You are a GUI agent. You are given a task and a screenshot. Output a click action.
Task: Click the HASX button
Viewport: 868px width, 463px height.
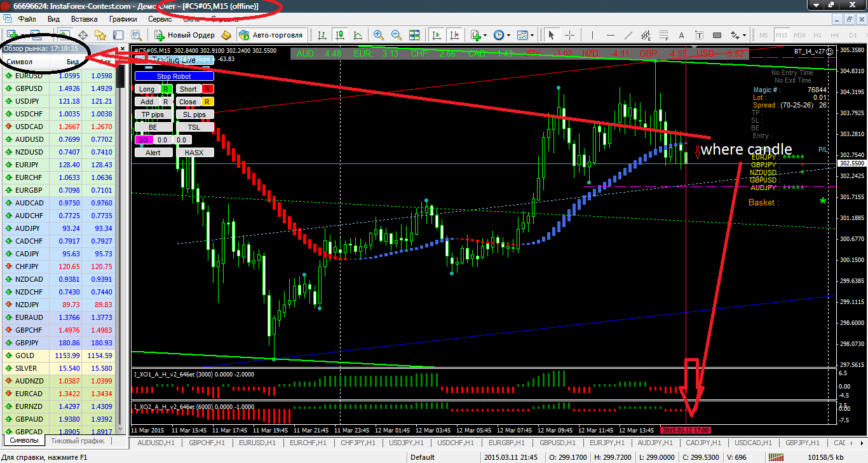pyautogui.click(x=194, y=153)
